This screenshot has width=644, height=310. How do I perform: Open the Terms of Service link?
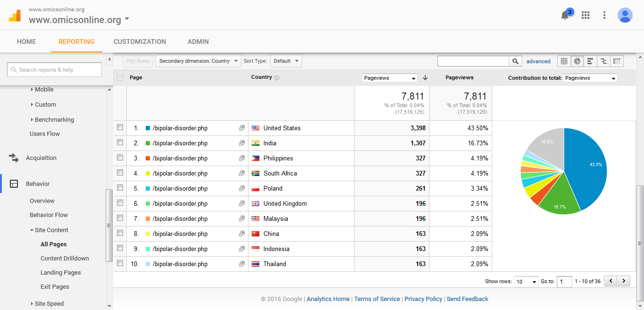[377, 299]
